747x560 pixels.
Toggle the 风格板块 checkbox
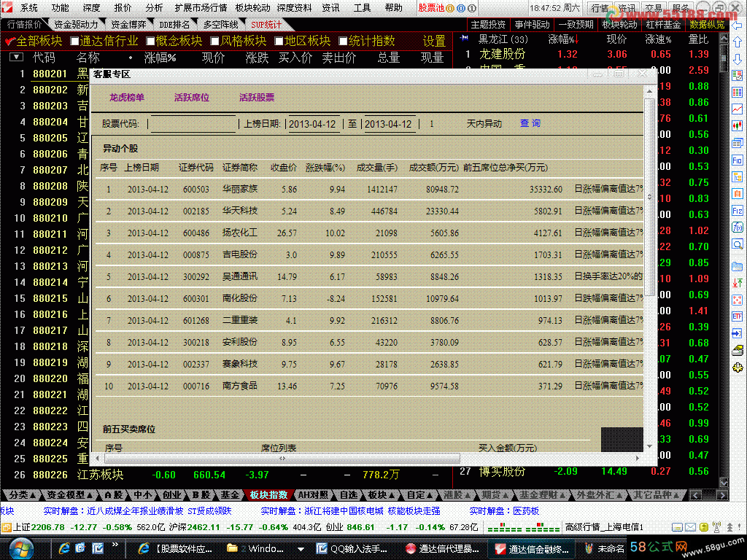click(x=215, y=42)
